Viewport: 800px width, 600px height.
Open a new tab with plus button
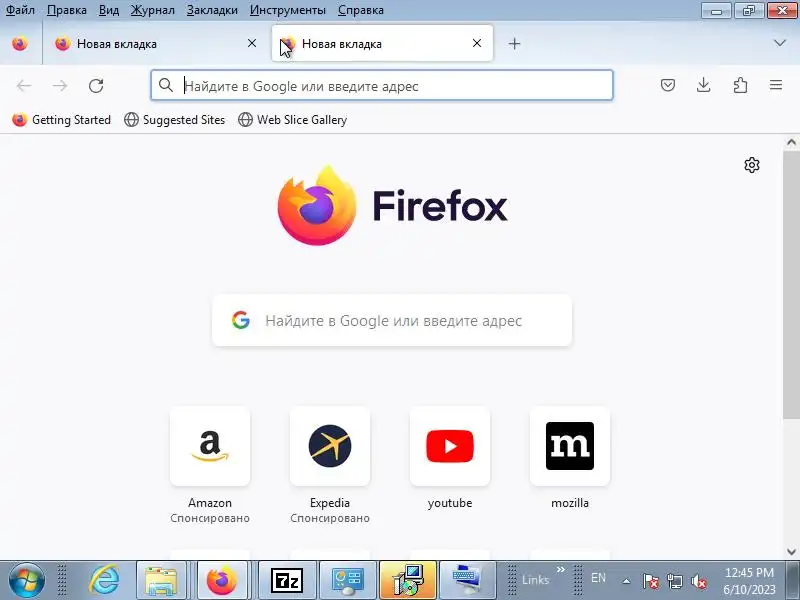pos(515,44)
